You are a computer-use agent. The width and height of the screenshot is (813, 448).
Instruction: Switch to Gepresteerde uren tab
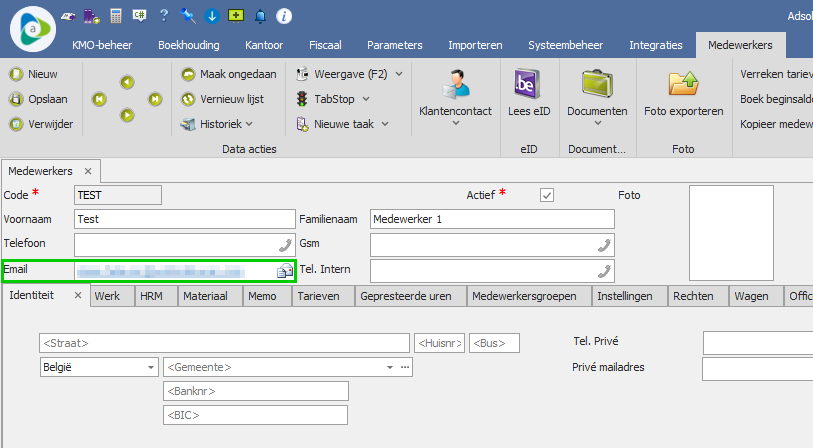(x=411, y=296)
